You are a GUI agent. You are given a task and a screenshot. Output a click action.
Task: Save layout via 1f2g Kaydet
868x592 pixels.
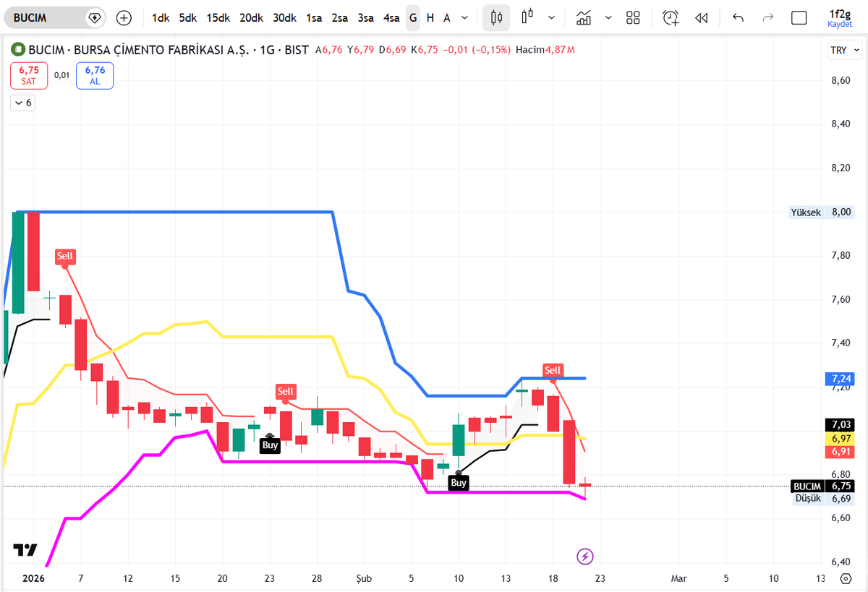[840, 17]
